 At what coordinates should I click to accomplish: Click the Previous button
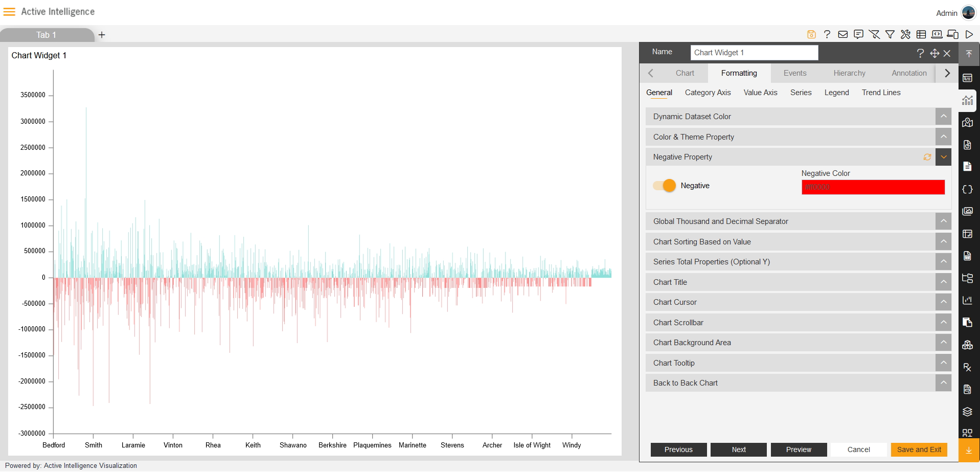pyautogui.click(x=678, y=449)
